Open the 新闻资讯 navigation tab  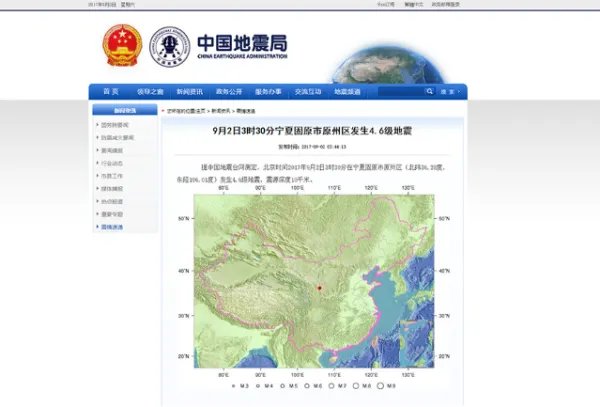189,92
